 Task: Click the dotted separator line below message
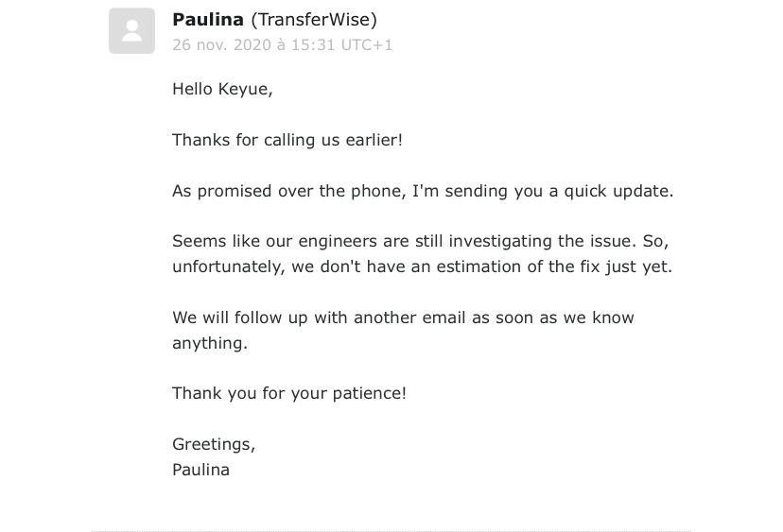click(x=391, y=531)
